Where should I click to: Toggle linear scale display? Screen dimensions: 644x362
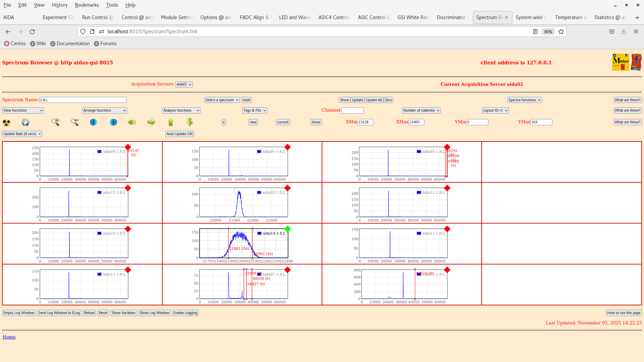pos(316,122)
